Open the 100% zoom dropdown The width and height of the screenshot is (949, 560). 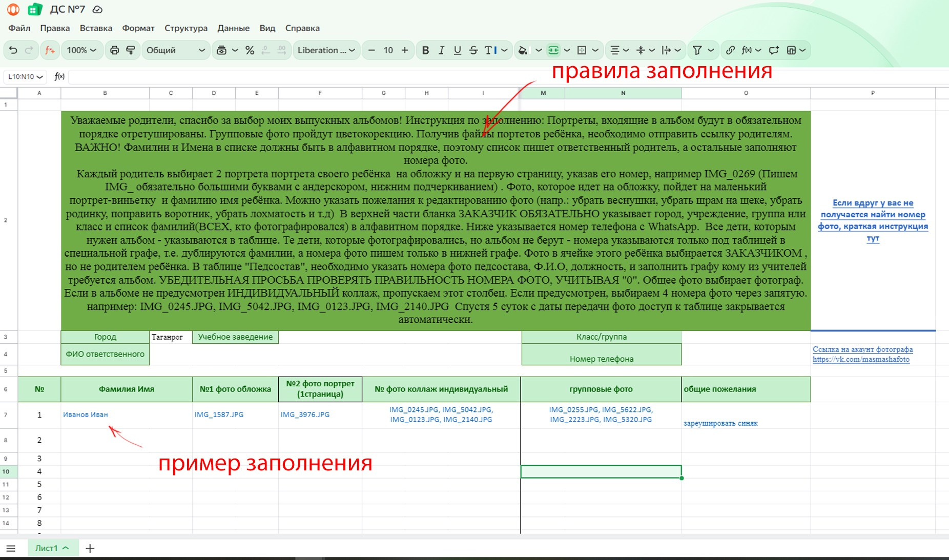click(x=81, y=50)
